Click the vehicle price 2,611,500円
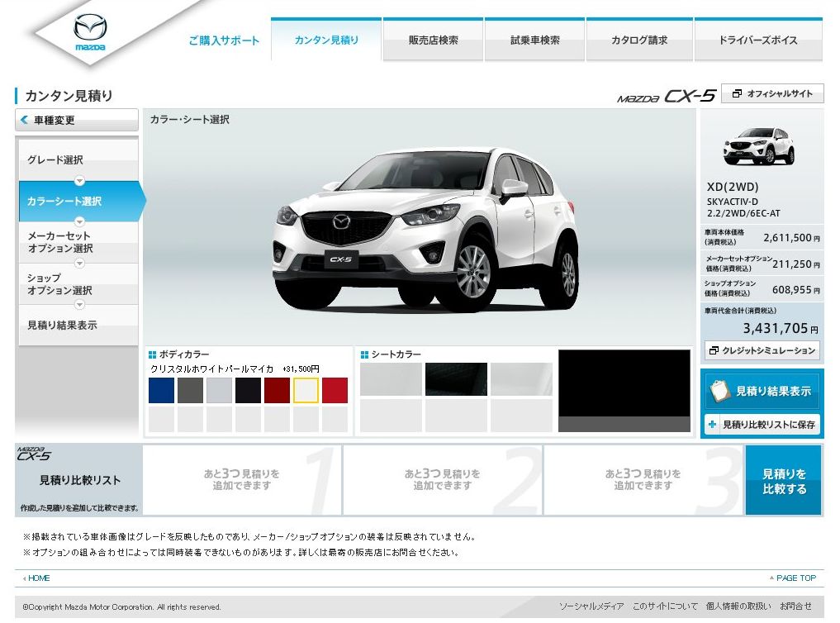 point(791,237)
